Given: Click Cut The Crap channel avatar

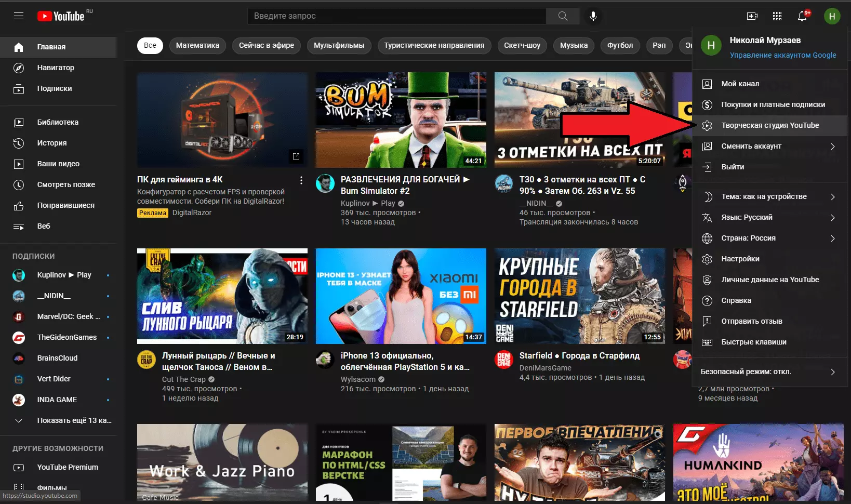Looking at the screenshot, I should 147,360.
